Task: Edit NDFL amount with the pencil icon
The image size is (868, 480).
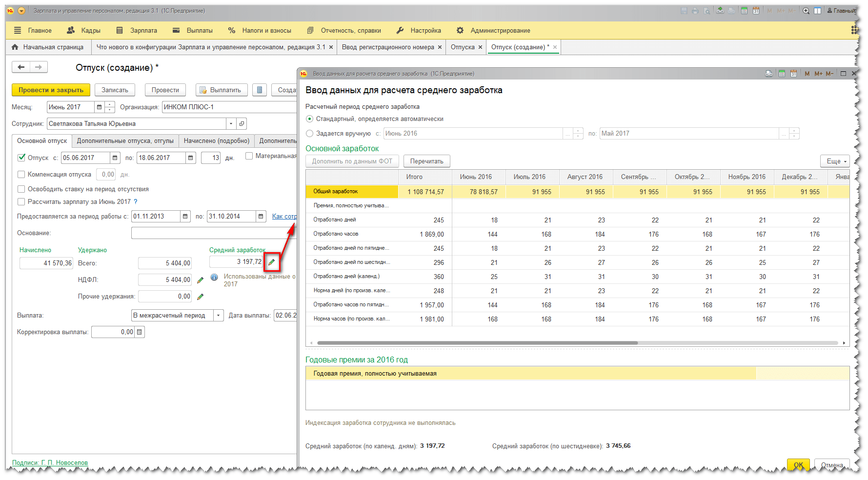Action: point(200,280)
